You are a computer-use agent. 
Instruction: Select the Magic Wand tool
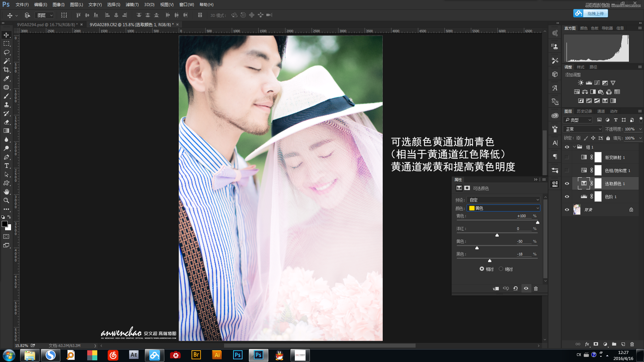6,61
